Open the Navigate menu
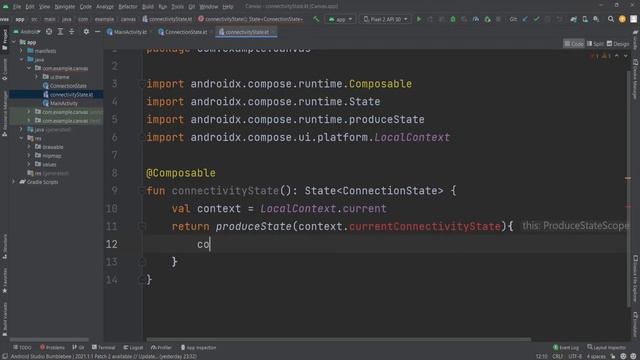This screenshot has height=360, width=640. point(64,7)
